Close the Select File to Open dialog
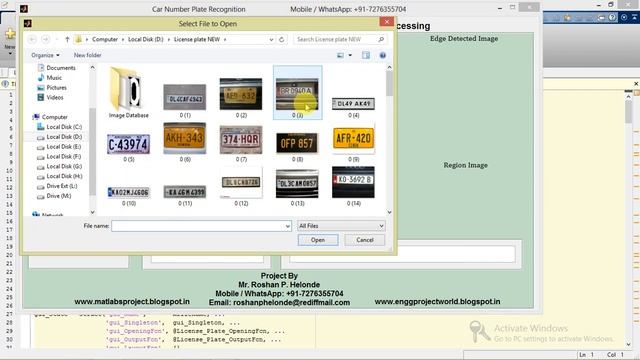 [387, 22]
